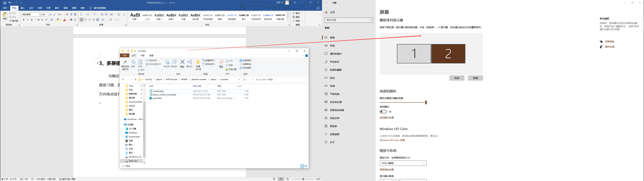Image resolution: width=644 pixels, height=181 pixels.
Task: Apply subscript formatting in Word
Action: (x=42, y=19)
